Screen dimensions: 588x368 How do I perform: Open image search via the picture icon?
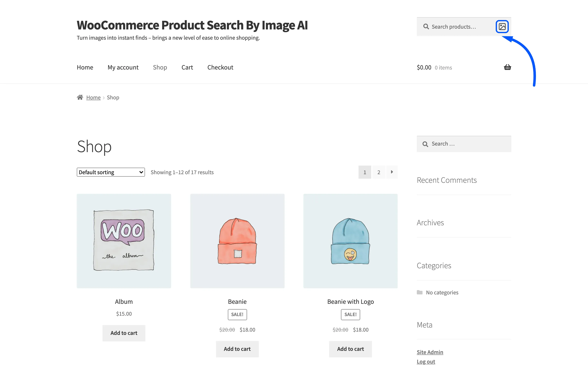[x=502, y=27]
